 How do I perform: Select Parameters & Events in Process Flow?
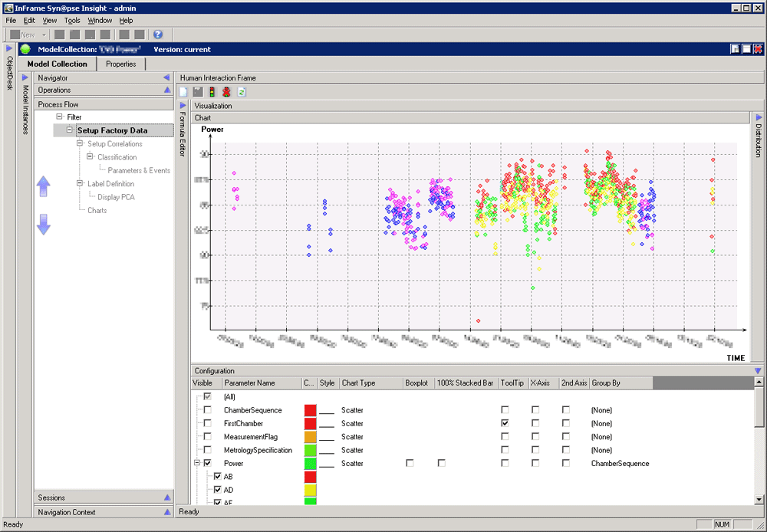(x=139, y=170)
